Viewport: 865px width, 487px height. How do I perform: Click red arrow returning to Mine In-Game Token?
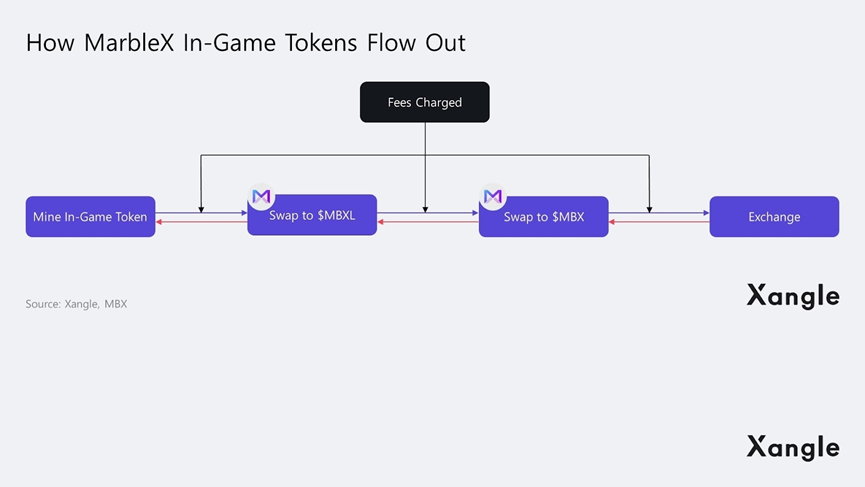pyautogui.click(x=178, y=222)
